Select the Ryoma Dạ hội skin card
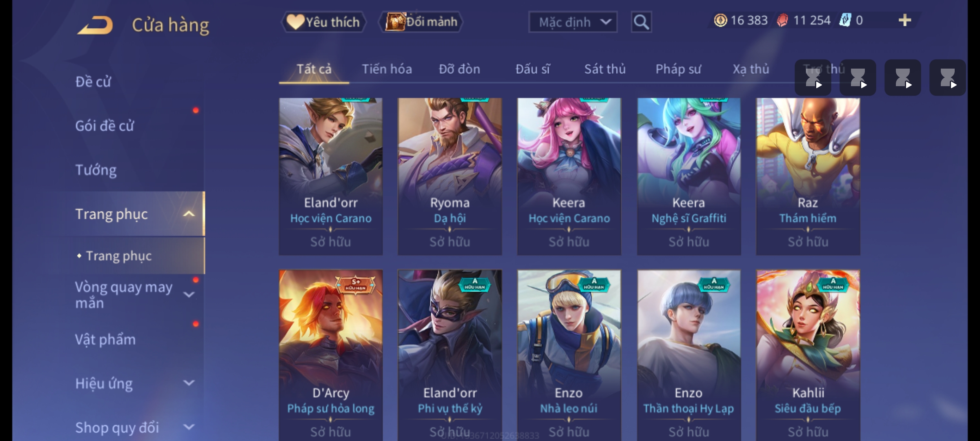 [x=450, y=176]
